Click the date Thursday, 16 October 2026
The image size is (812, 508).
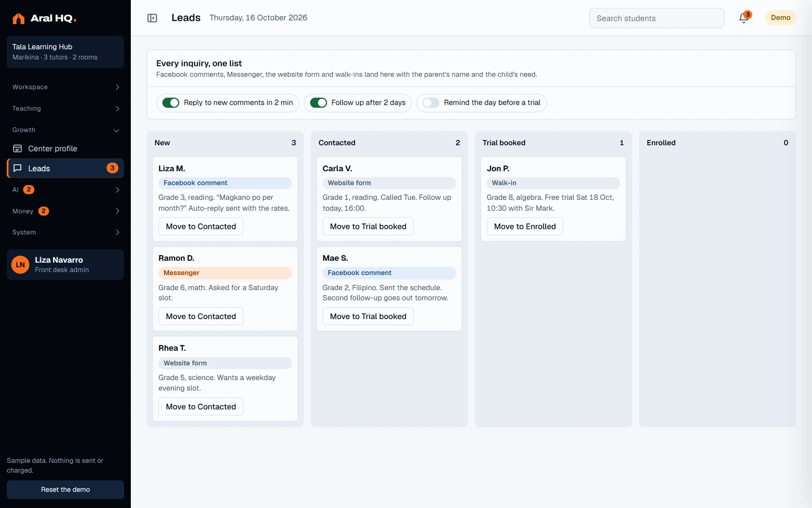click(x=259, y=18)
